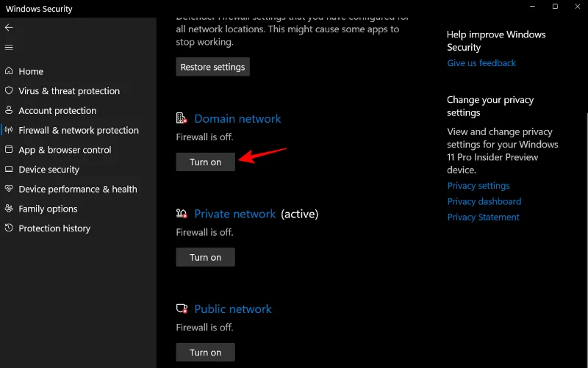This screenshot has height=368, width=588.
Task: Click the Public network icon
Action: [182, 309]
